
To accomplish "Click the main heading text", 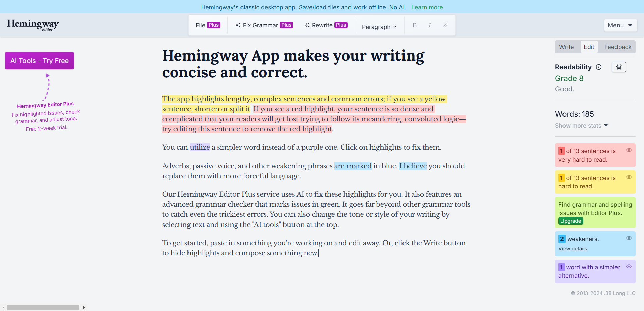I will [x=293, y=64].
